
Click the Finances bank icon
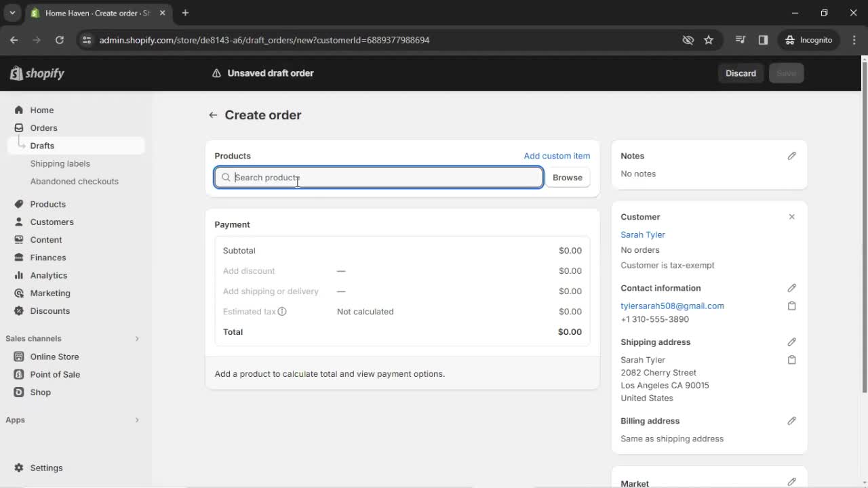[x=18, y=258]
